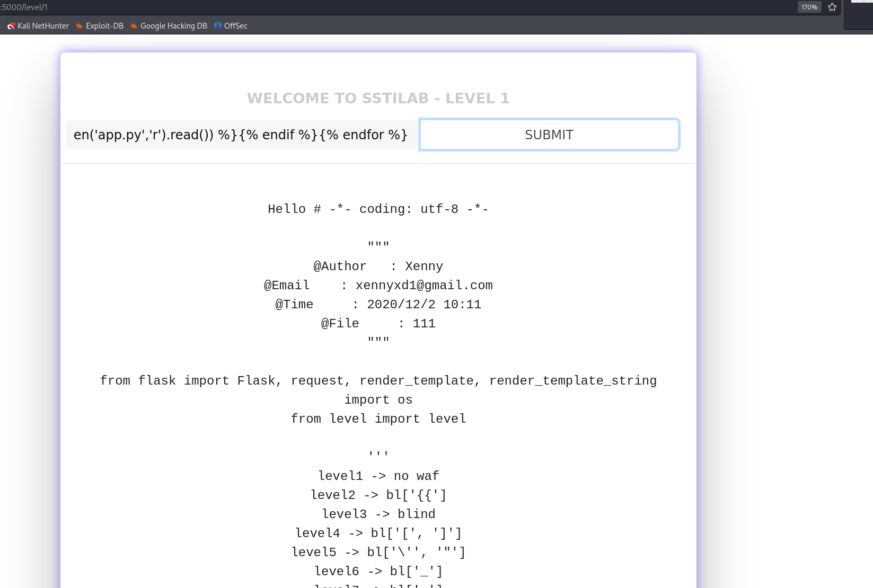Click the level5 quote blacklist line

click(x=378, y=553)
